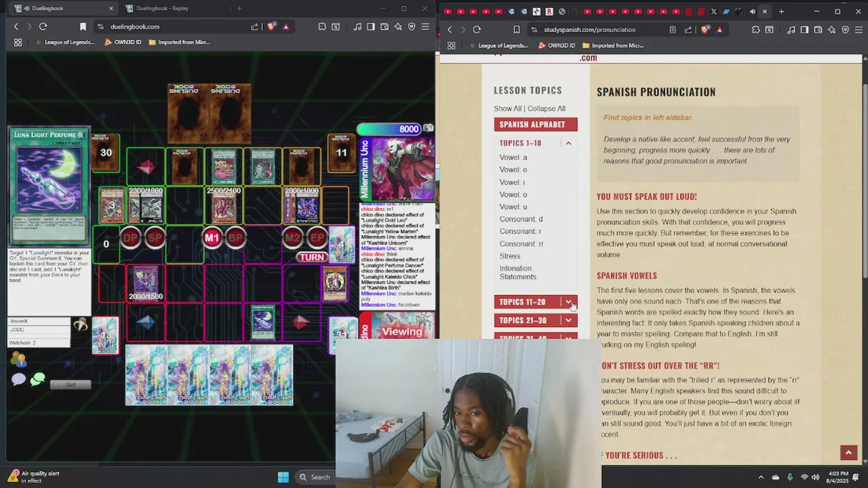Screen dimensions: 868x488
Task: Click the scroll-to-top arrow on the Spanish page
Action: (x=848, y=453)
